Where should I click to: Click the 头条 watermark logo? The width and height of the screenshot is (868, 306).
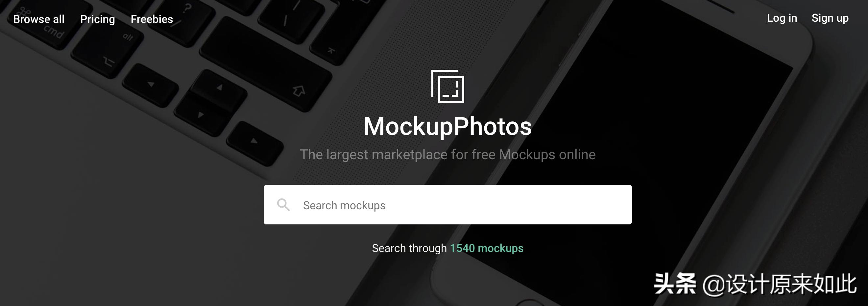675,283
